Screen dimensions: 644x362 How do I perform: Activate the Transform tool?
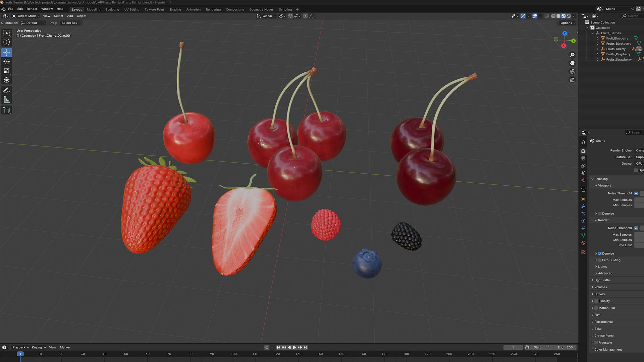tap(7, 80)
